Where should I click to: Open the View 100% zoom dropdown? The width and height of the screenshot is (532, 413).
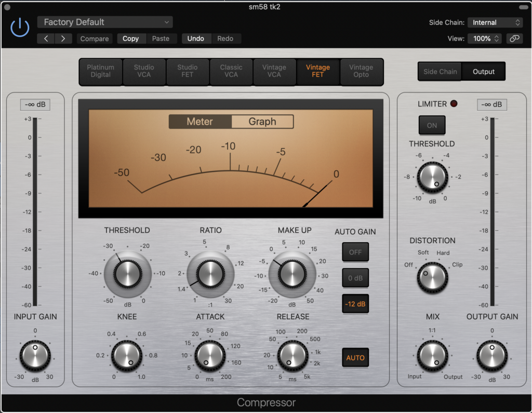(x=484, y=38)
